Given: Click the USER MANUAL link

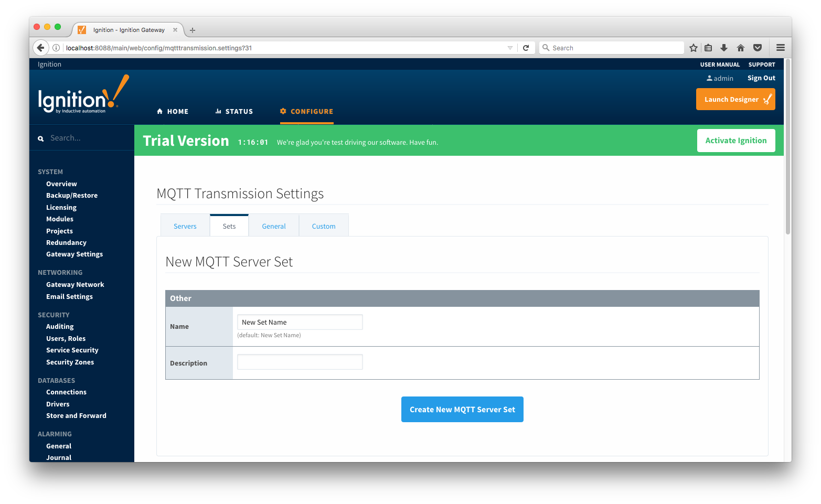Looking at the screenshot, I should [720, 65].
